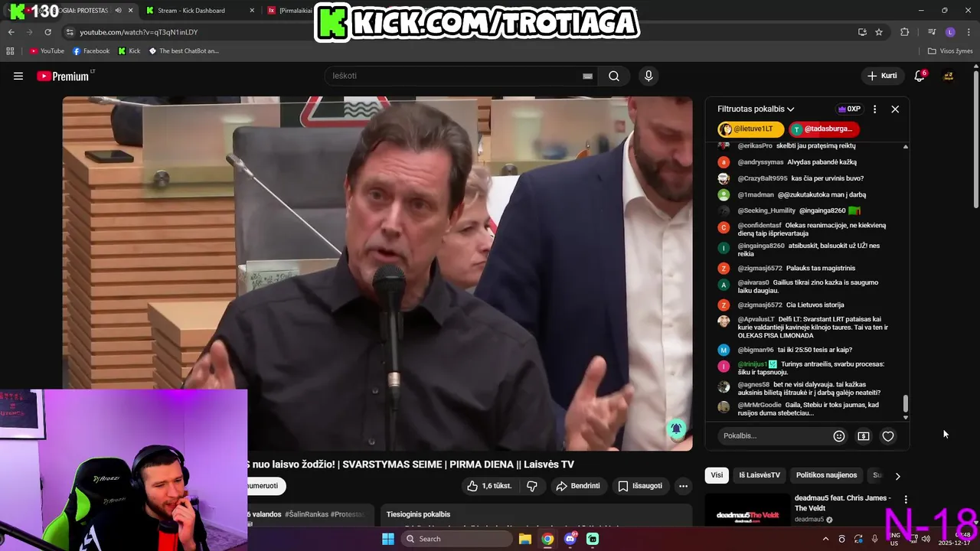Open the YouTube account avatar menu
Image resolution: width=980 pixels, height=551 pixels.
(948, 76)
